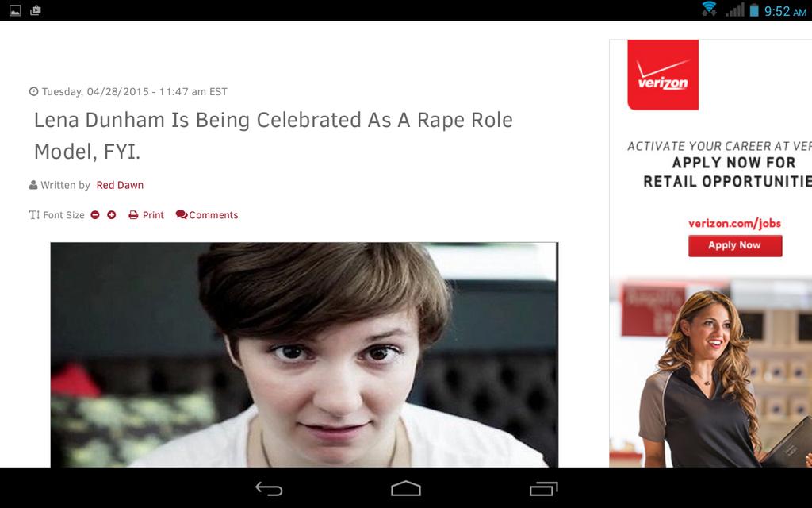Decrease font size with minus icon

pos(95,214)
